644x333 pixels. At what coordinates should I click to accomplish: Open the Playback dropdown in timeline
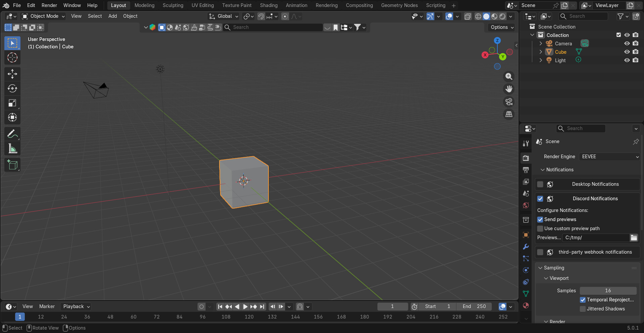point(76,306)
